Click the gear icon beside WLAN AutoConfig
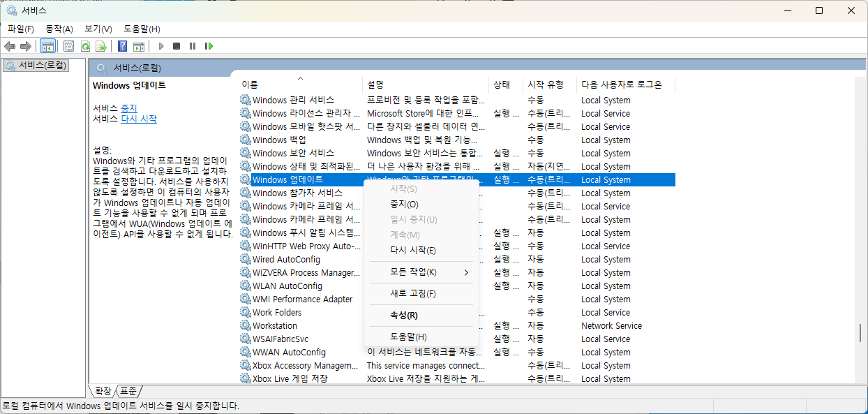This screenshot has width=868, height=414. pyautogui.click(x=245, y=286)
